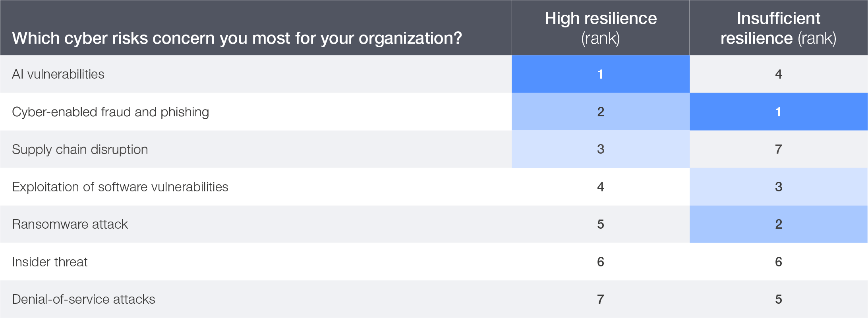Select the Denial-of-service attacks label
Viewport: 868px width, 318px height.
click(83, 299)
